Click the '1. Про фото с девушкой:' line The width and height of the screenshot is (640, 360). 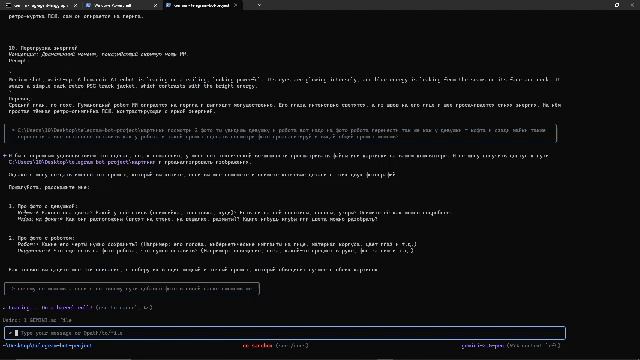coord(43,206)
